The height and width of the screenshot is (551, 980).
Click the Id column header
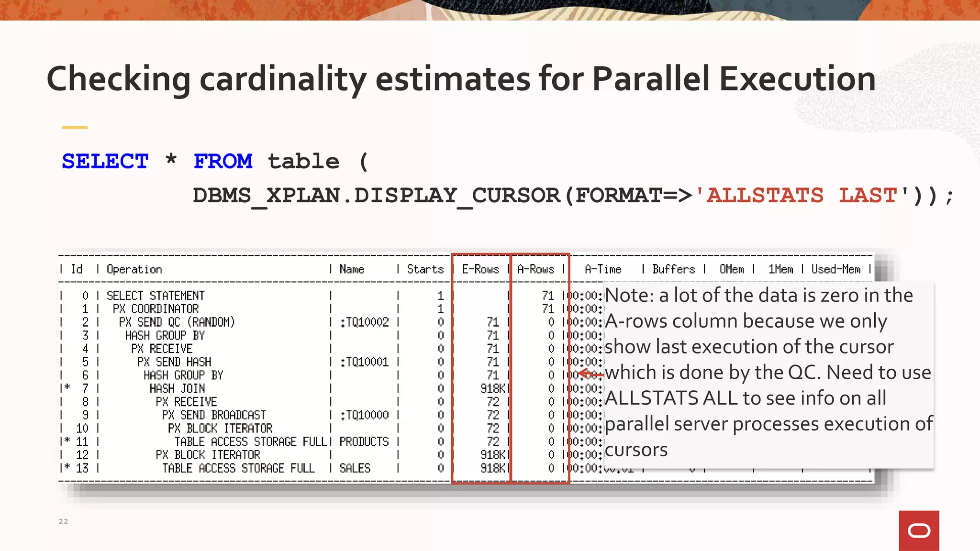point(77,269)
